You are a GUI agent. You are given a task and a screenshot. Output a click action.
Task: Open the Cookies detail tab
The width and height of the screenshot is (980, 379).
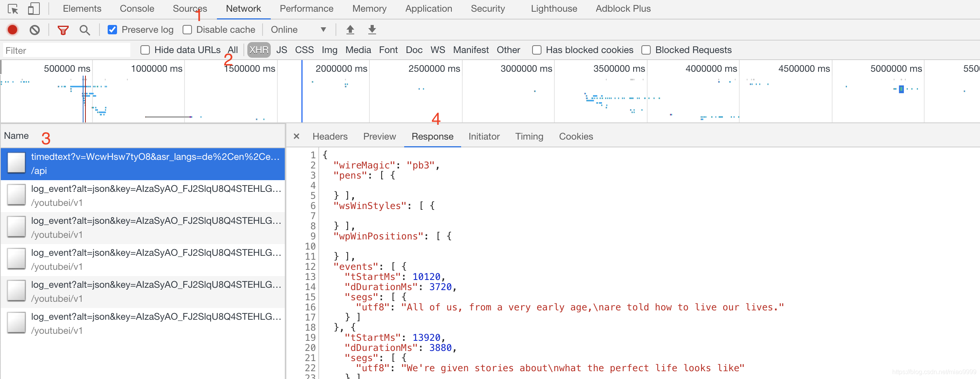(x=576, y=136)
